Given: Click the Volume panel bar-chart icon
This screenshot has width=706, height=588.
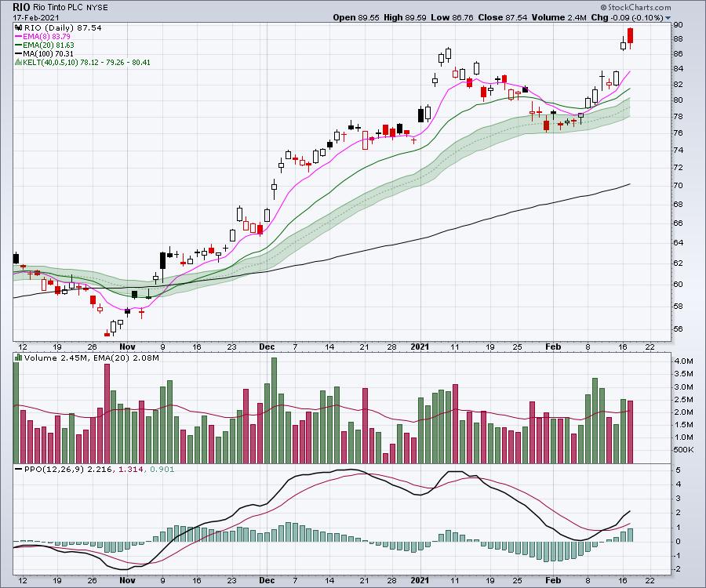Looking at the screenshot, I should 17,358.
